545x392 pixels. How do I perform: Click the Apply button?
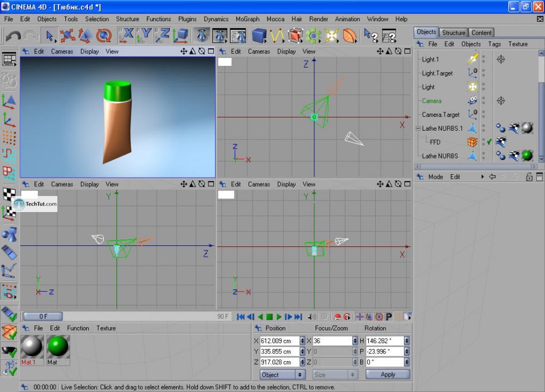pos(388,374)
